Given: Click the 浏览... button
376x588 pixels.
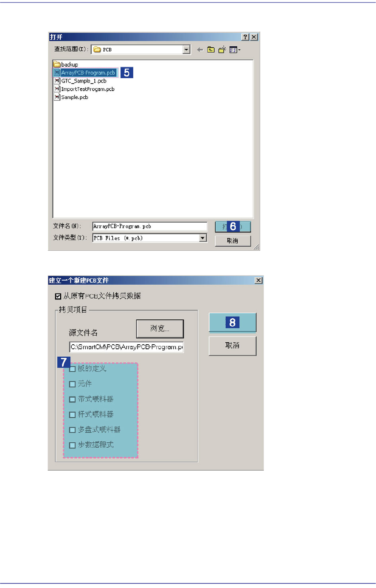Looking at the screenshot, I should 160,329.
